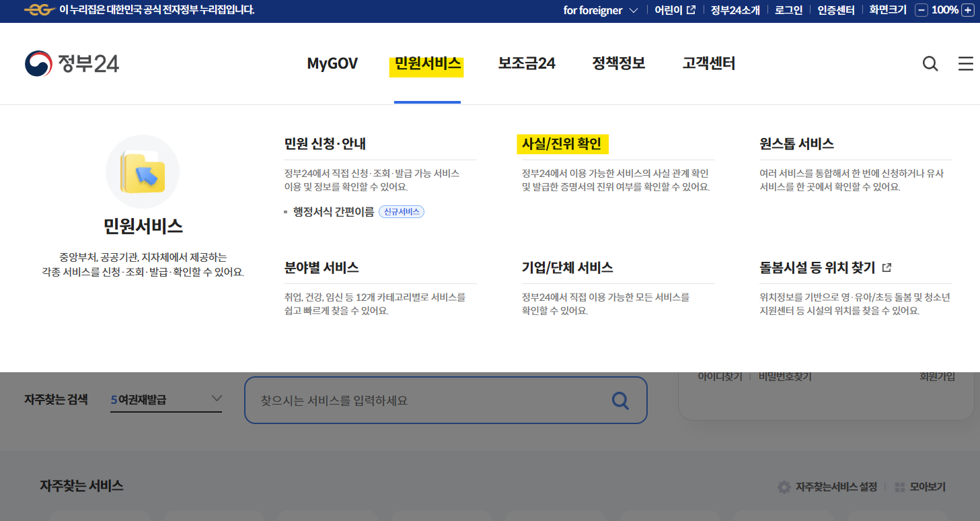
Task: Click the 어린이 link in top bar
Action: pyautogui.click(x=675, y=10)
